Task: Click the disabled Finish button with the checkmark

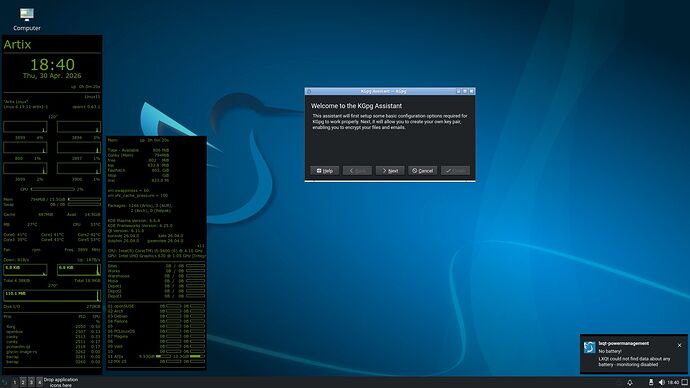Action: (x=455, y=171)
